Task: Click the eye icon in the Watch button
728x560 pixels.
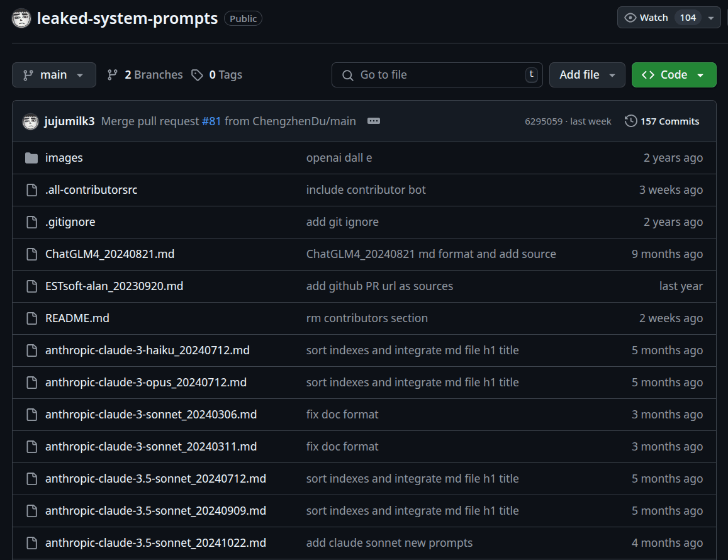Action: pyautogui.click(x=630, y=18)
